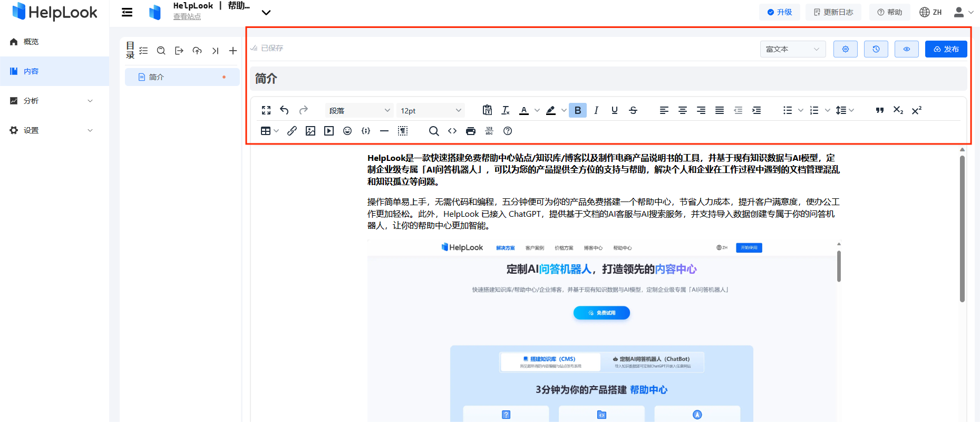Expand numbered list style options
The width and height of the screenshot is (980, 422).
tap(828, 110)
